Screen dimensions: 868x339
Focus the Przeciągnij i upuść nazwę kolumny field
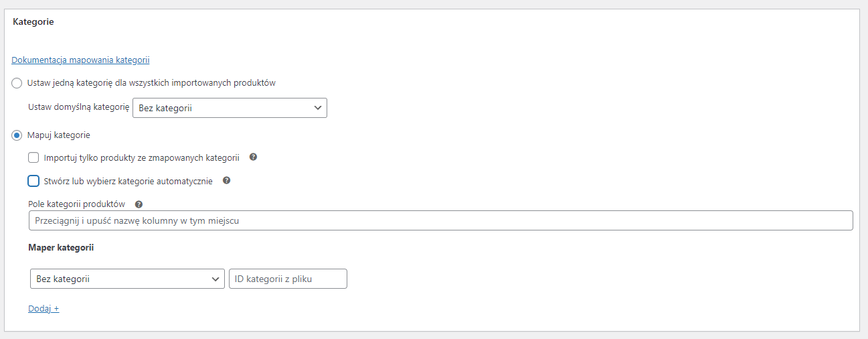click(440, 220)
